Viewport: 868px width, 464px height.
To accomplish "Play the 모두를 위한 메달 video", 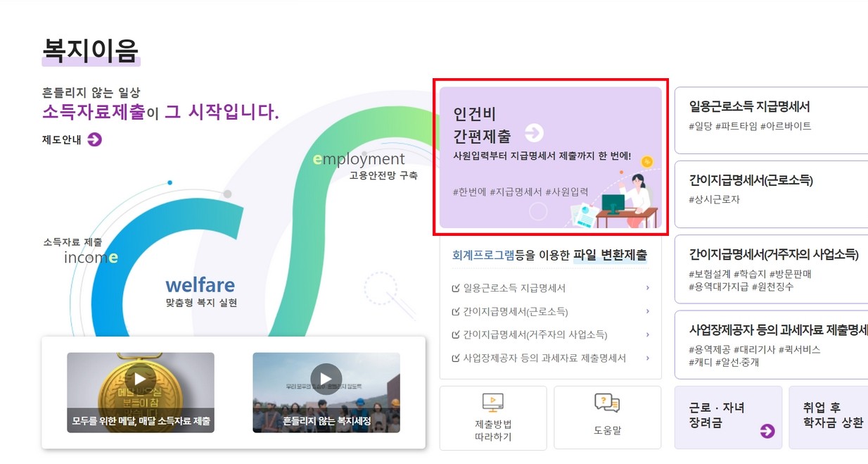I will pos(140,379).
